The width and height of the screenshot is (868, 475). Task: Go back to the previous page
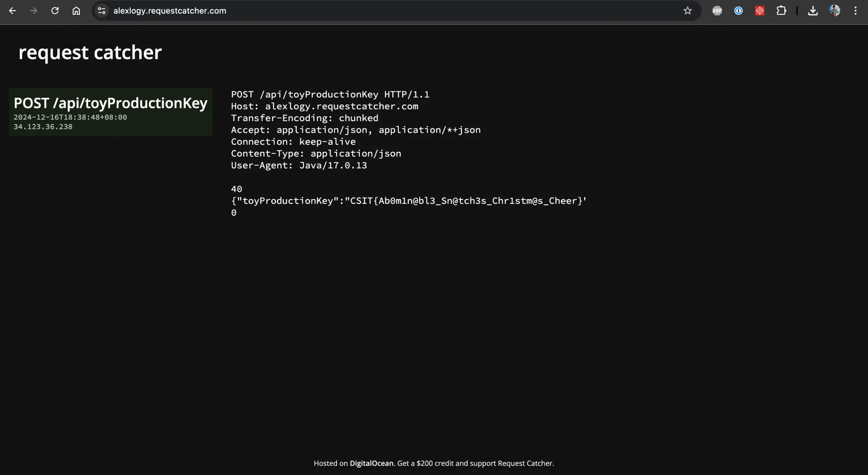12,11
